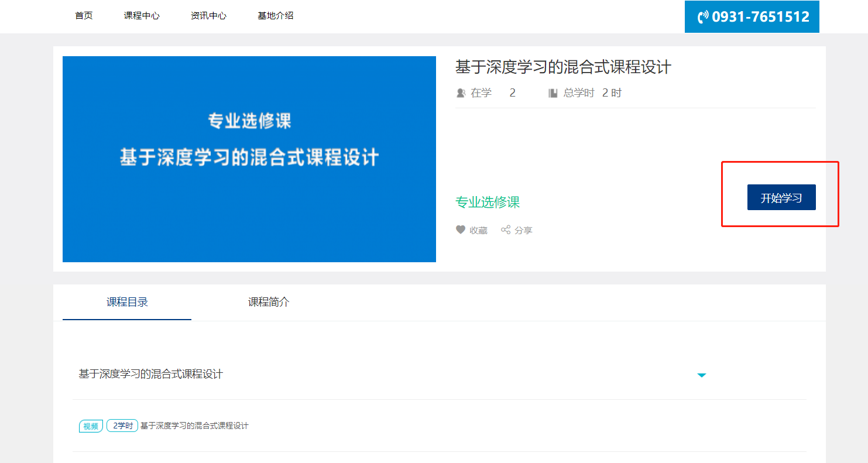Viewport: 868px width, 463px height.
Task: Click the blue course cover image
Action: pyautogui.click(x=249, y=159)
